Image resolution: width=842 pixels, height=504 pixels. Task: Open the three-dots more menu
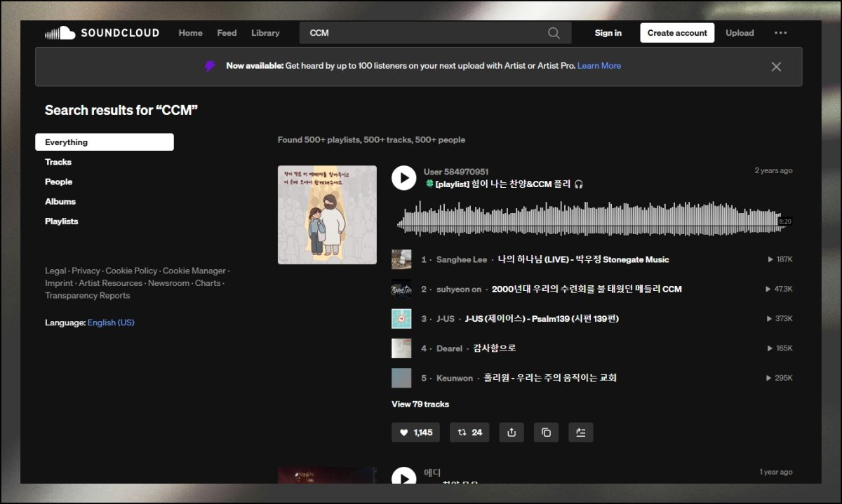point(780,33)
